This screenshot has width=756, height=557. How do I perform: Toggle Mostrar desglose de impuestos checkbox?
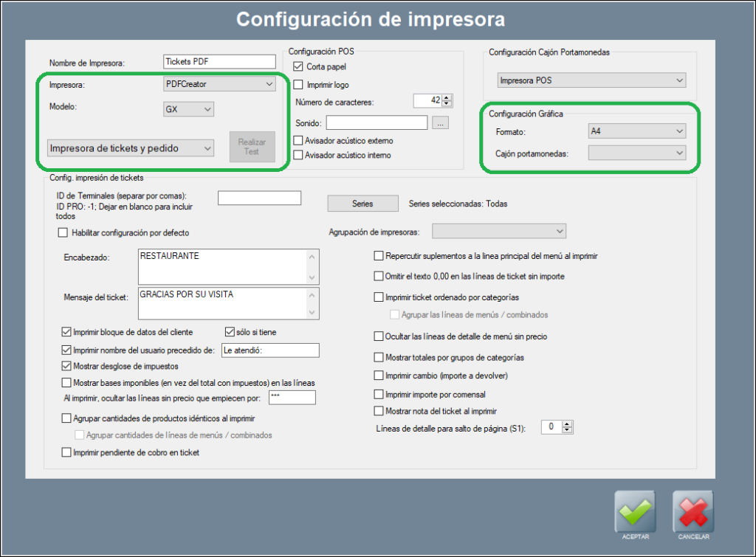coord(66,366)
